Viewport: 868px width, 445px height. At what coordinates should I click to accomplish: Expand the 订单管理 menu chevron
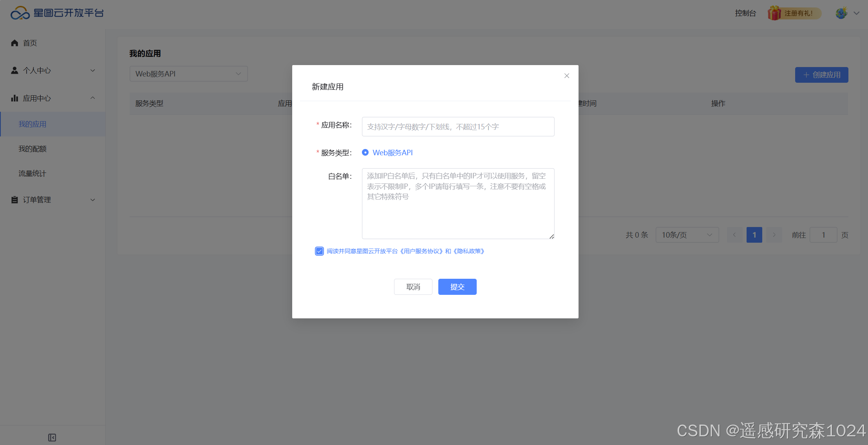coord(93,200)
